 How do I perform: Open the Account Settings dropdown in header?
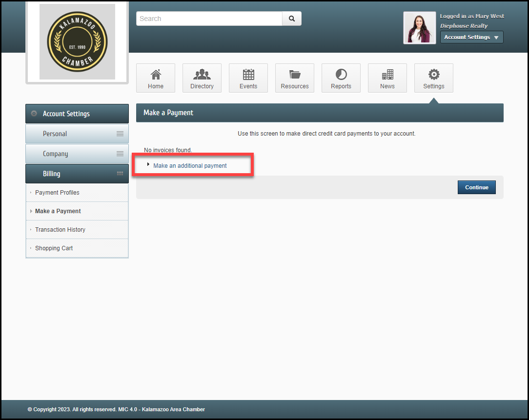click(471, 37)
